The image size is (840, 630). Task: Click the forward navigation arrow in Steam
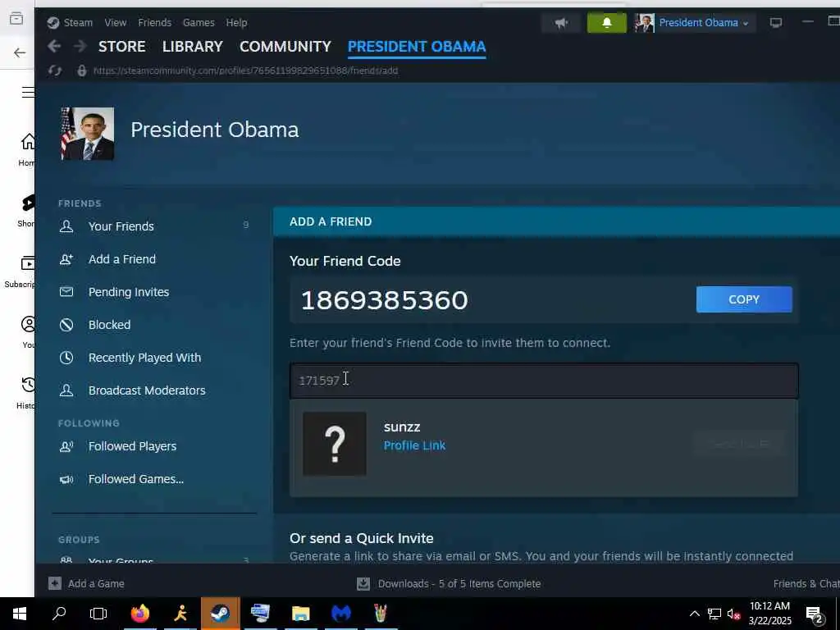click(x=80, y=47)
